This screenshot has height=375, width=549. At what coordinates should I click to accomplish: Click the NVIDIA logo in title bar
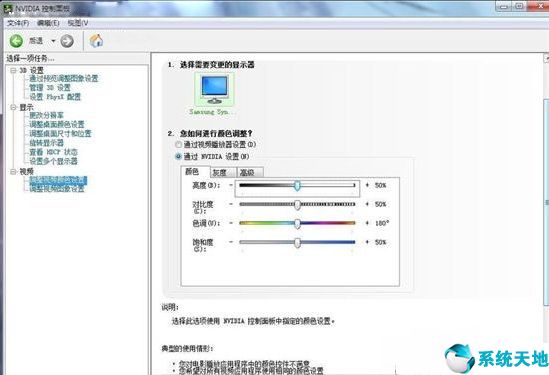click(x=7, y=8)
